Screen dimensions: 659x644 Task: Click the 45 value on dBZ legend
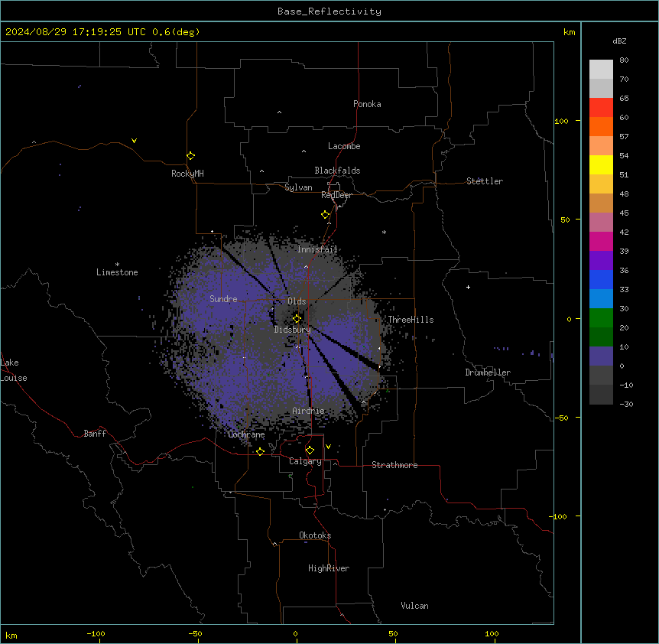tap(624, 213)
